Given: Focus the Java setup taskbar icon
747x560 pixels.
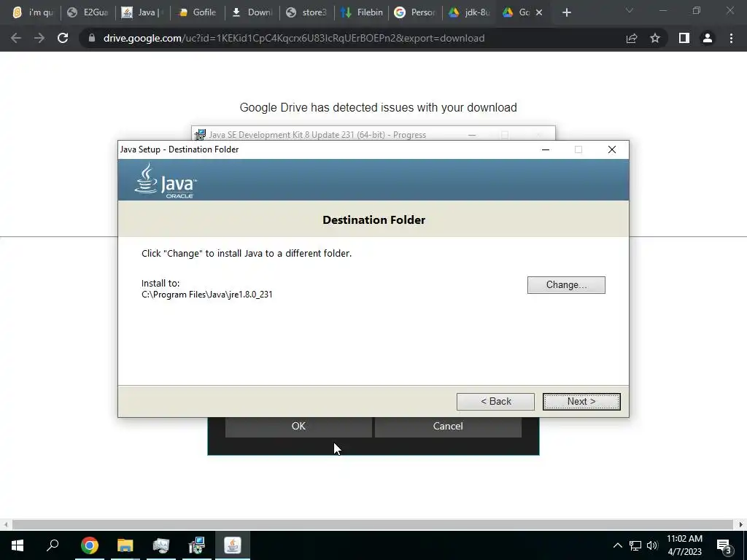Looking at the screenshot, I should (233, 545).
